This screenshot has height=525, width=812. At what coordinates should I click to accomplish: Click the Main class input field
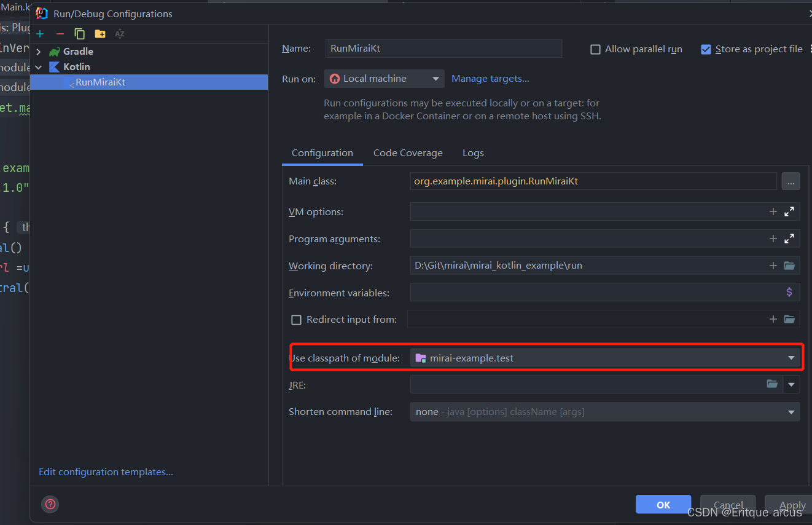(593, 181)
